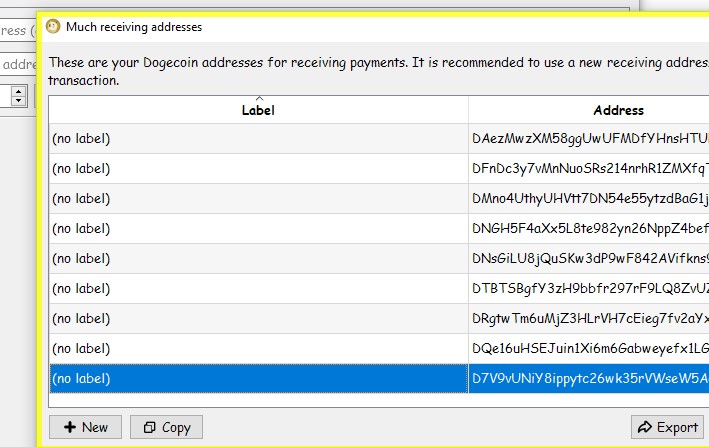Click the label cell of DAezMwzXM58 row
The height and width of the screenshot is (447, 709).
258,139
